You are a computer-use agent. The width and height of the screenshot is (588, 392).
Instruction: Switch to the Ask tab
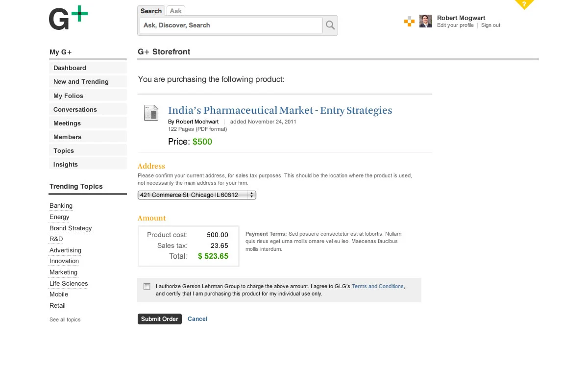coord(176,11)
